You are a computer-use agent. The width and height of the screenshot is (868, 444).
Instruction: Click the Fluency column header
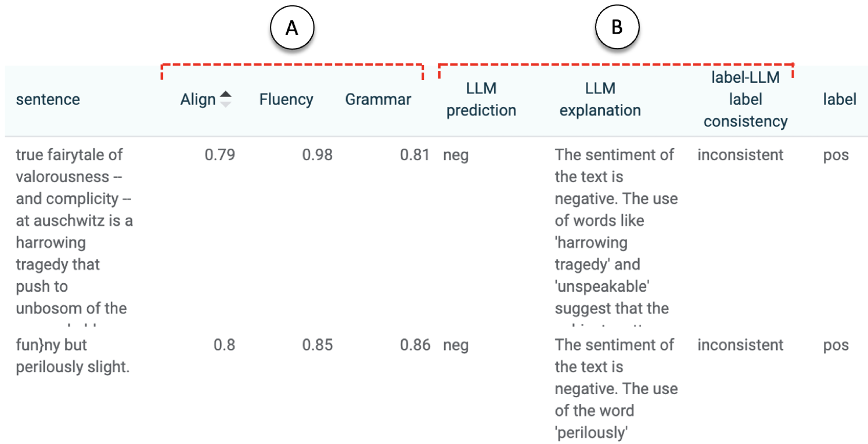pos(286,100)
